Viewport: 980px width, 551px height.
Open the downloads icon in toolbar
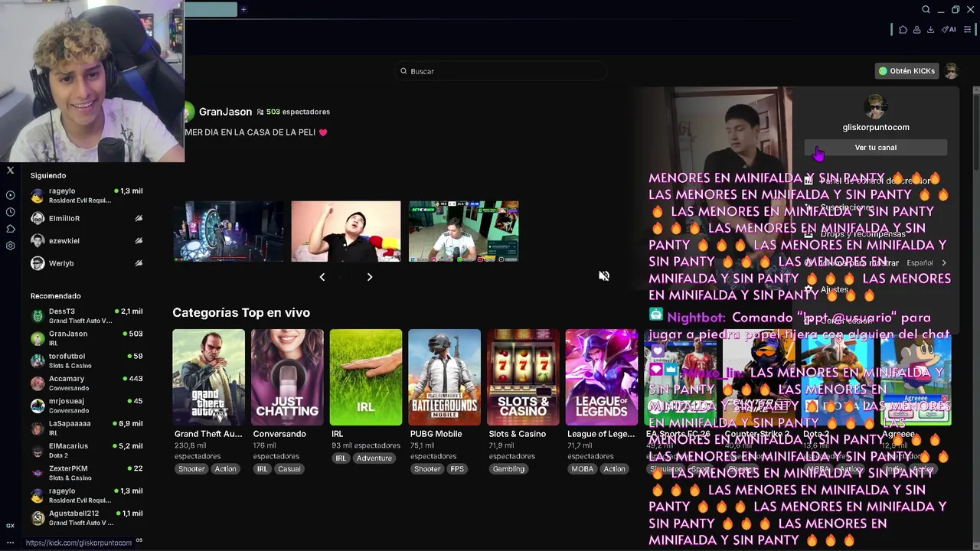(x=930, y=30)
